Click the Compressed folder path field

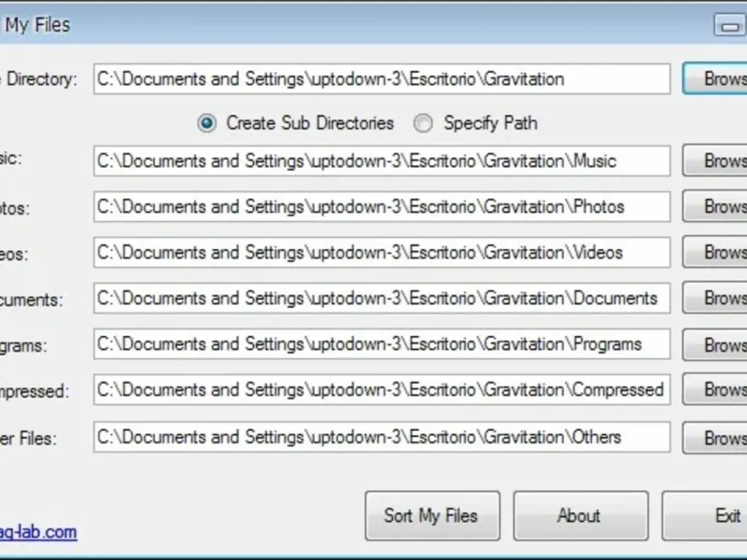point(381,390)
